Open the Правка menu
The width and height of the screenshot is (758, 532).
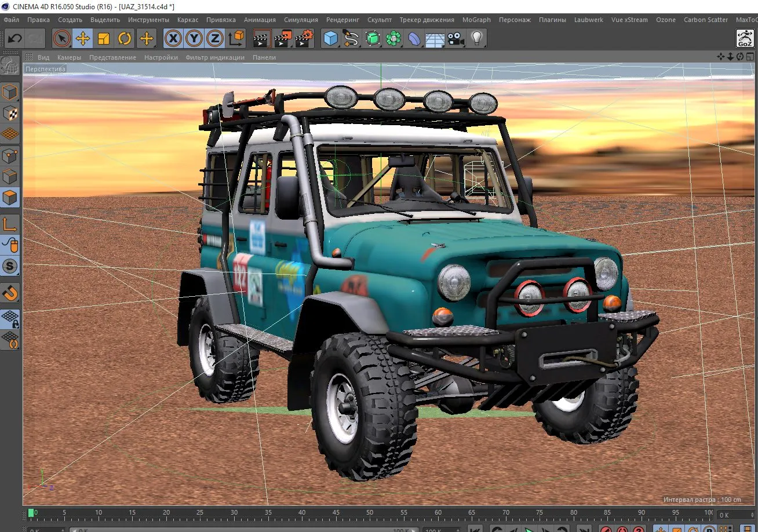[x=38, y=20]
